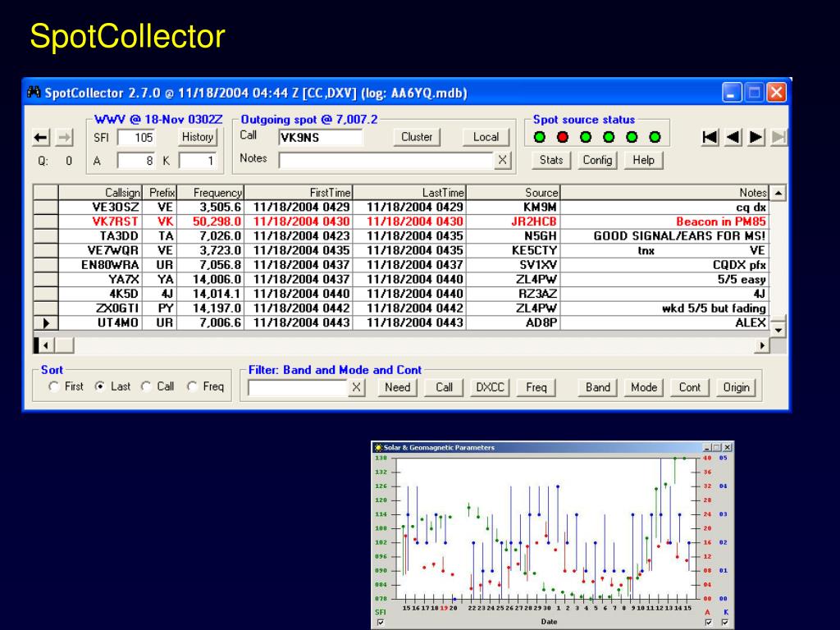Image resolution: width=840 pixels, height=630 pixels.
Task: Minimize the SpotCollector window
Action: click(731, 93)
